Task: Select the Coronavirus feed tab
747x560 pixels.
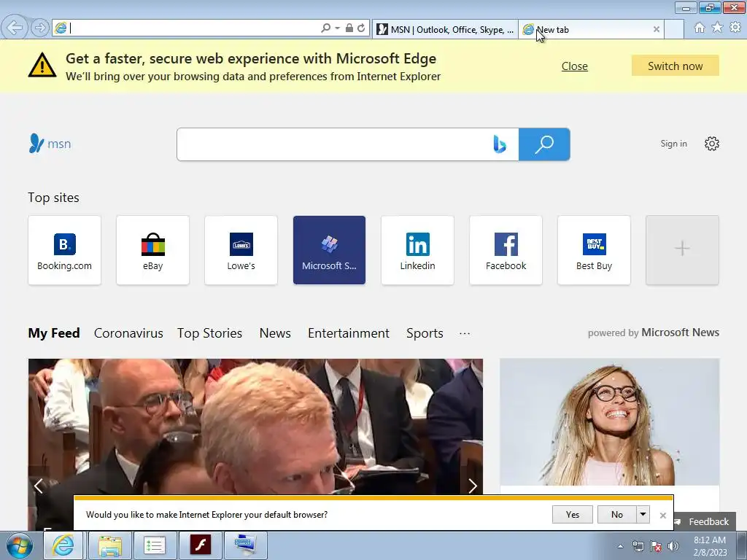Action: point(128,332)
